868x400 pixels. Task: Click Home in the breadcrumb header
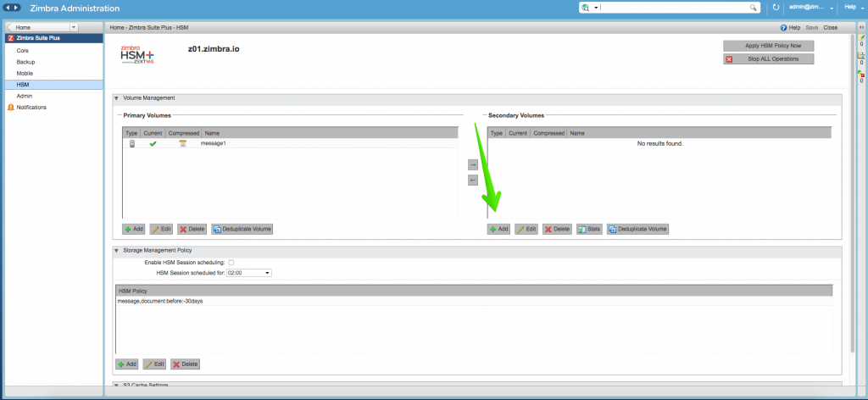(117, 28)
